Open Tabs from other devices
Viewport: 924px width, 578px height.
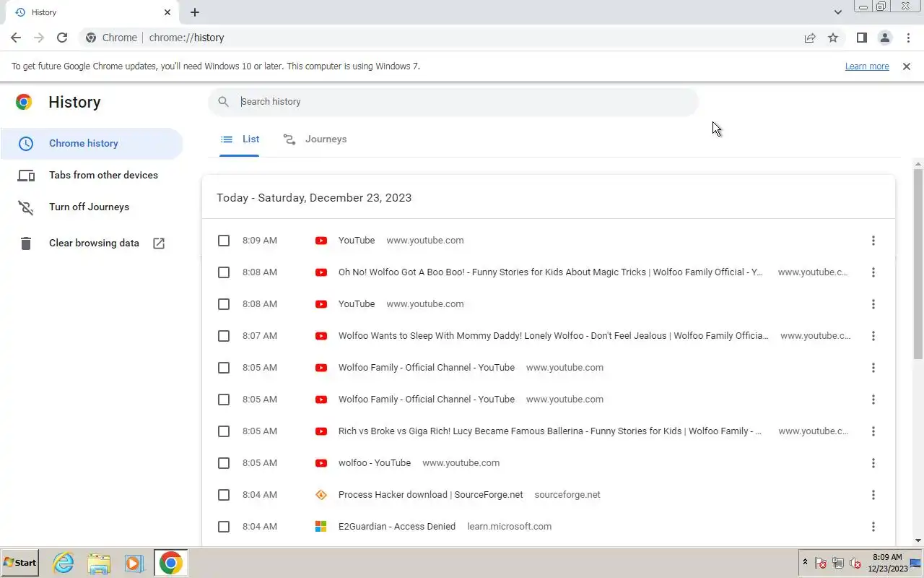[92, 175]
